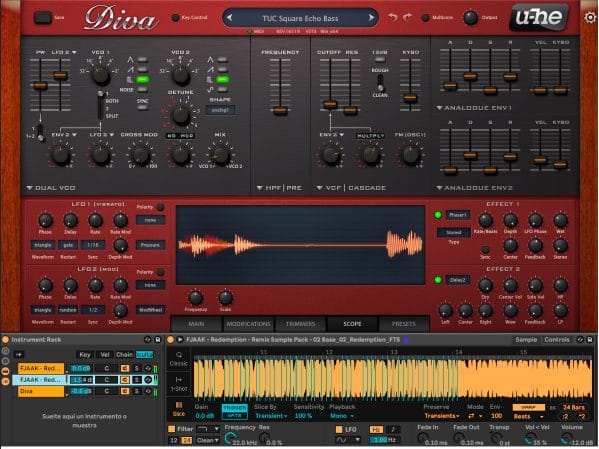Toggle Multicore switch

coord(425,18)
